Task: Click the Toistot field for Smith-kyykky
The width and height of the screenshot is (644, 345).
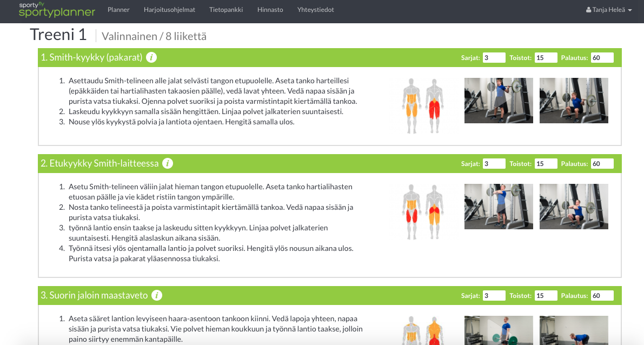Action: (x=546, y=57)
